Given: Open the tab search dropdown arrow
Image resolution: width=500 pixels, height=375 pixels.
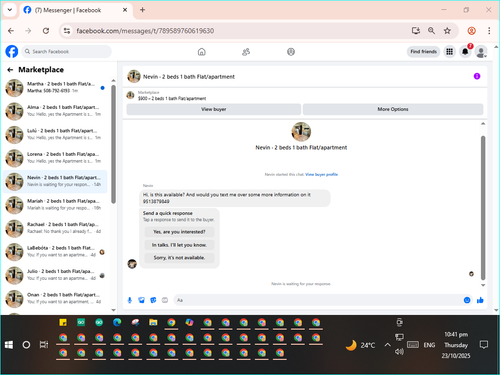Looking at the screenshot, I should pos(10,10).
